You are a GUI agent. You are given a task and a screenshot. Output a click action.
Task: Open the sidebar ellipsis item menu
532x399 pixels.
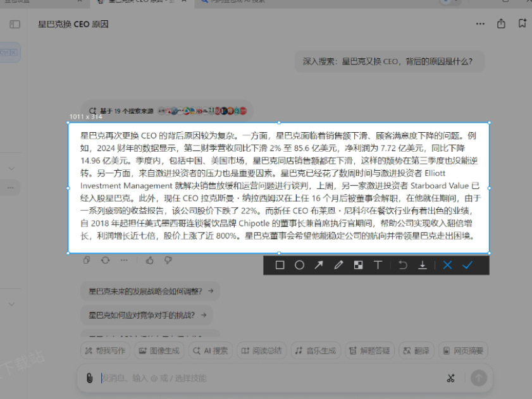click(x=11, y=188)
